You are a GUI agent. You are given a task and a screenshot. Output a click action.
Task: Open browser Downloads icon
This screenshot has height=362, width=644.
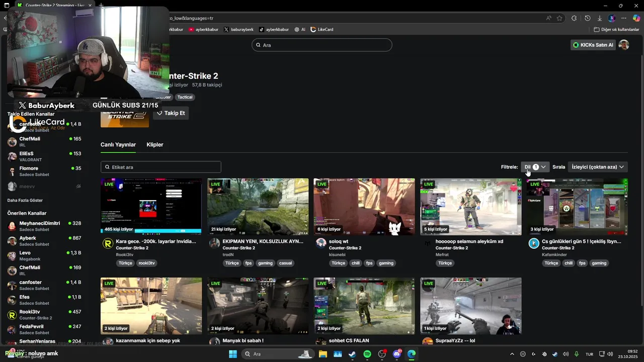[x=600, y=18]
